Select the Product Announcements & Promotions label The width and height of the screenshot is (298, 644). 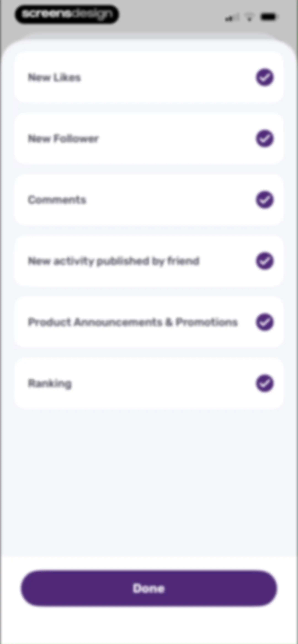pyautogui.click(x=133, y=322)
